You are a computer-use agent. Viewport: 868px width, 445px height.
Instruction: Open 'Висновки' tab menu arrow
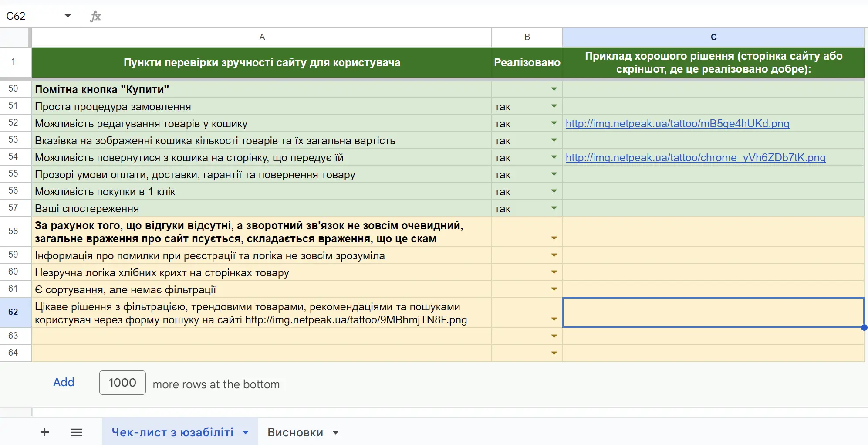pyautogui.click(x=335, y=432)
